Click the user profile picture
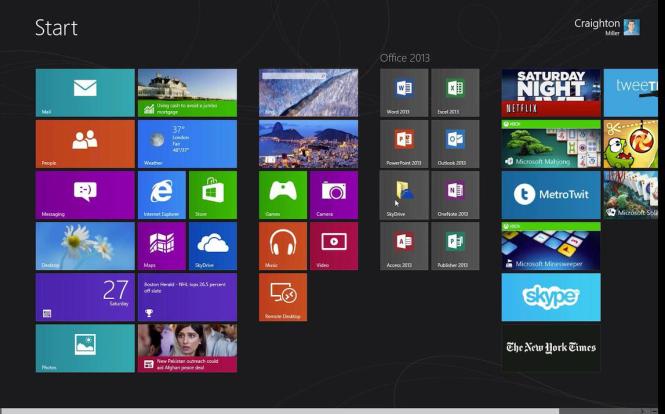This screenshot has height=414, width=665. [631, 27]
